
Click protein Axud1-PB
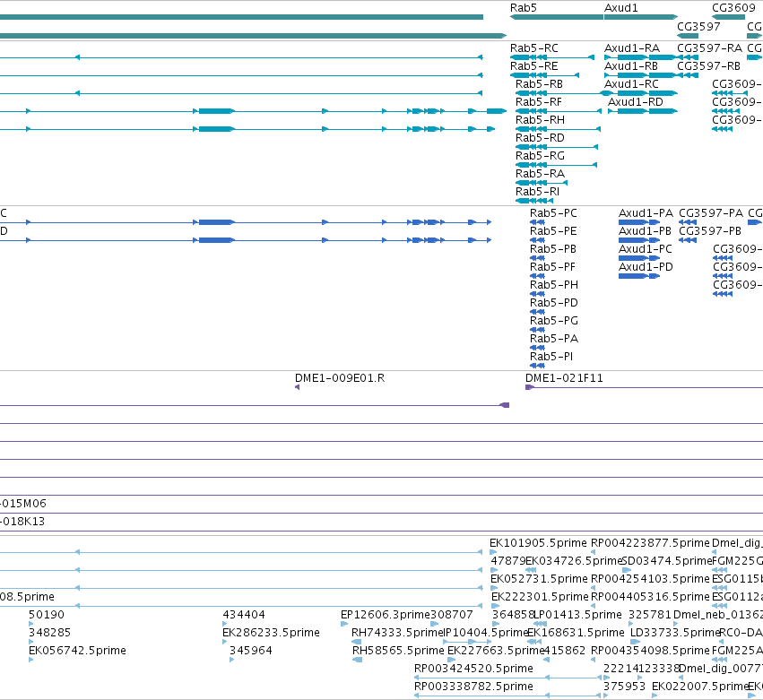[645, 231]
